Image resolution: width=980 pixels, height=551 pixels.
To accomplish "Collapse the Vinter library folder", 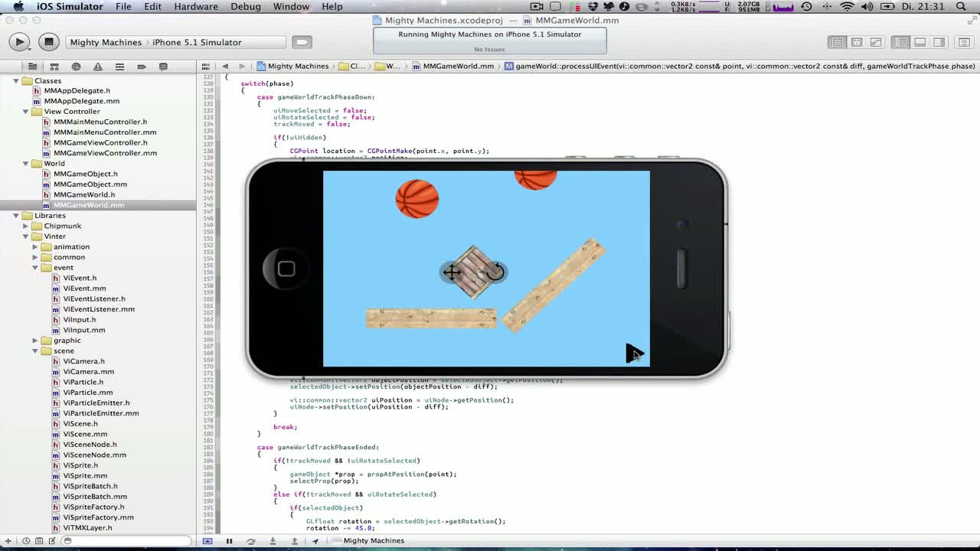I will point(25,236).
